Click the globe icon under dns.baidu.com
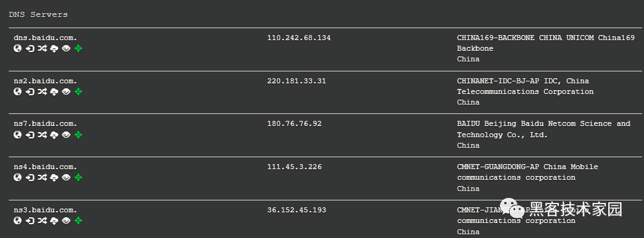 pos(18,48)
